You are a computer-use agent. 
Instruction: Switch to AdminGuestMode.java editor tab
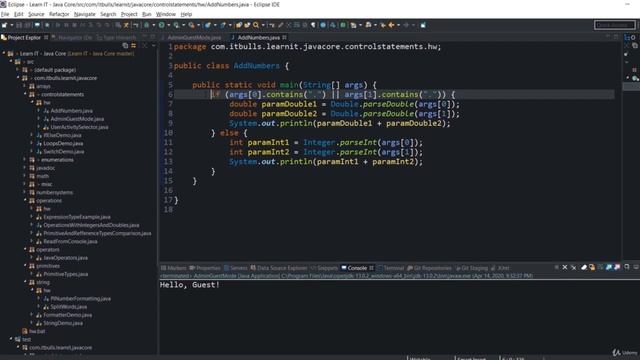[194, 38]
